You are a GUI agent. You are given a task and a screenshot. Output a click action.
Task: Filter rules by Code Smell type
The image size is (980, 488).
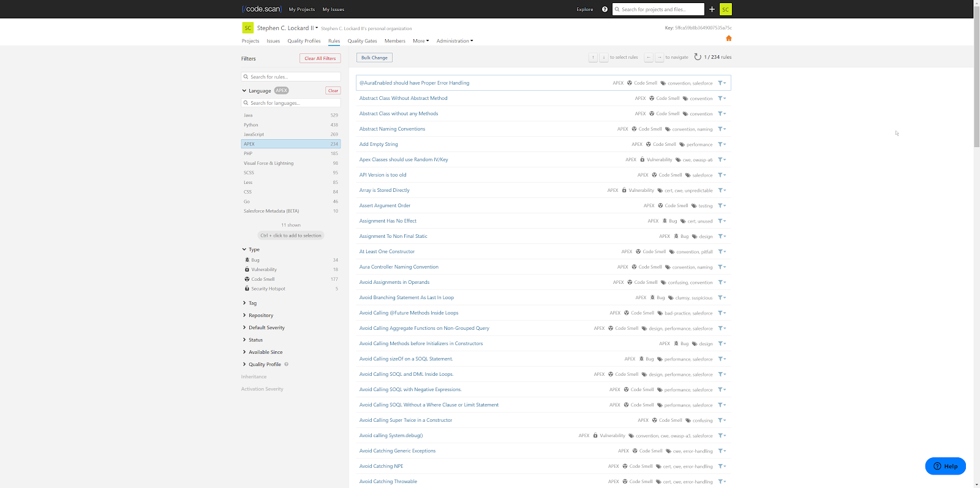291,279
